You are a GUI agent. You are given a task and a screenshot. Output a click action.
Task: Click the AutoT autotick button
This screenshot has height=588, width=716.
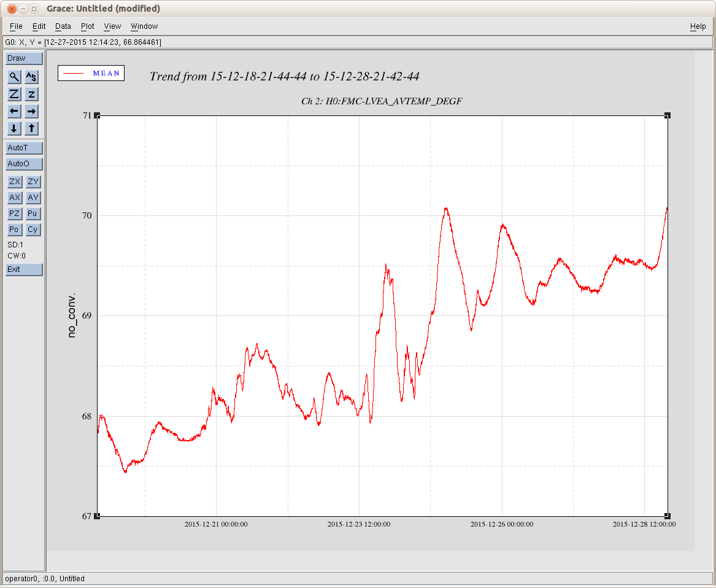[x=24, y=148]
